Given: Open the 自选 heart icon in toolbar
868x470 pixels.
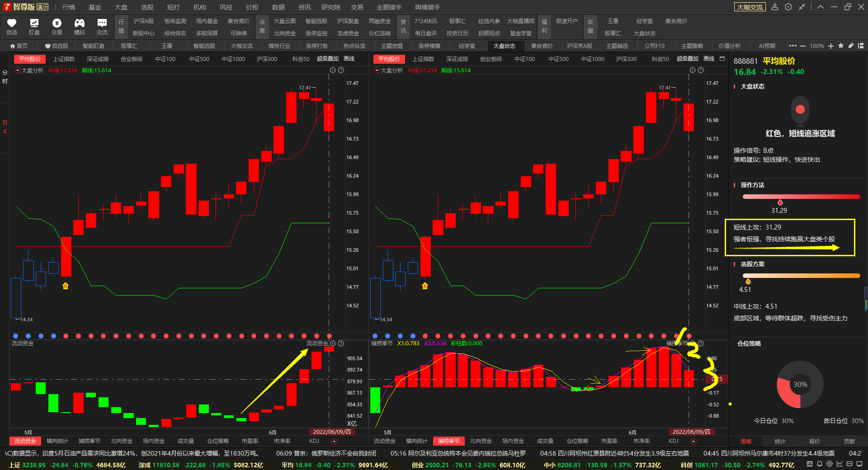Looking at the screenshot, I should [x=12, y=26].
